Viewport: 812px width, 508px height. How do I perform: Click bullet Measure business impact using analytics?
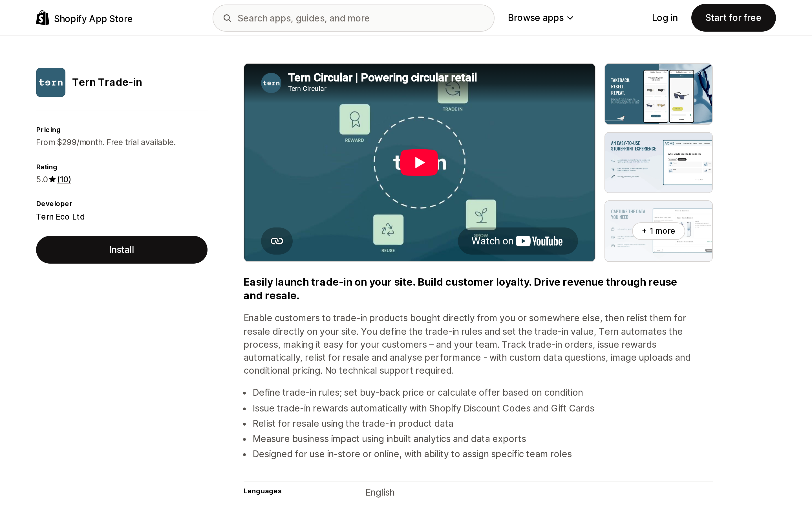(389, 439)
